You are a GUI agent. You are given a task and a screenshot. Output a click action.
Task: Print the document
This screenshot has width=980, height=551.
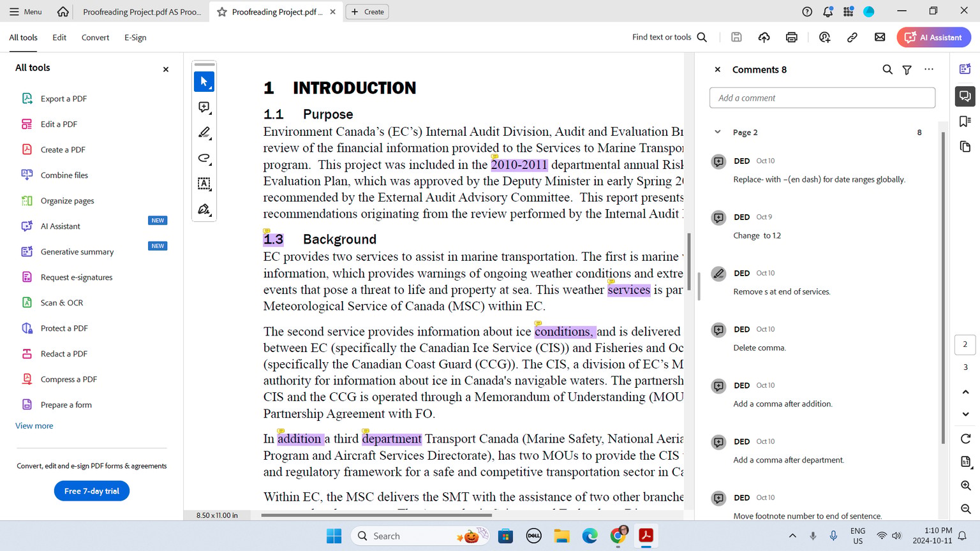coord(791,37)
